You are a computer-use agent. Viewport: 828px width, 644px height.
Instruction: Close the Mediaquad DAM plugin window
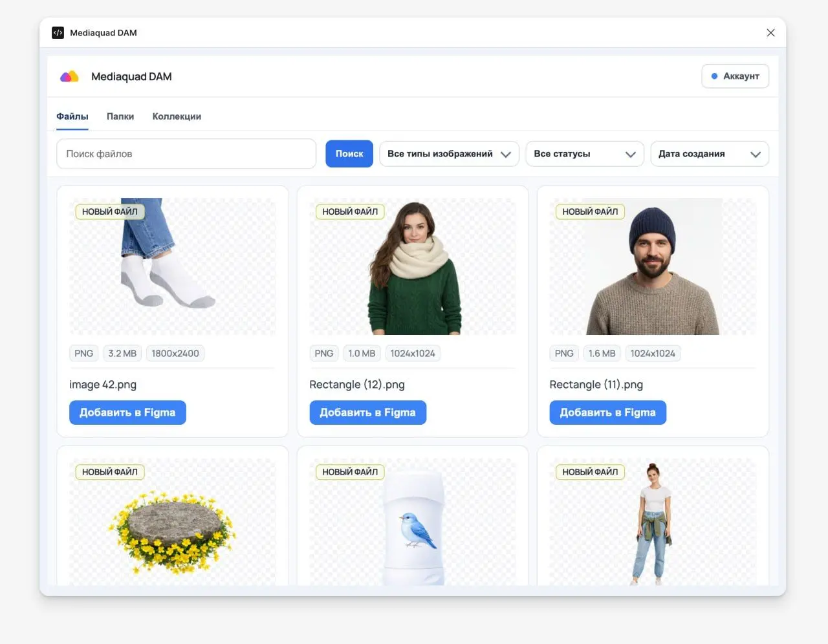pyautogui.click(x=770, y=33)
